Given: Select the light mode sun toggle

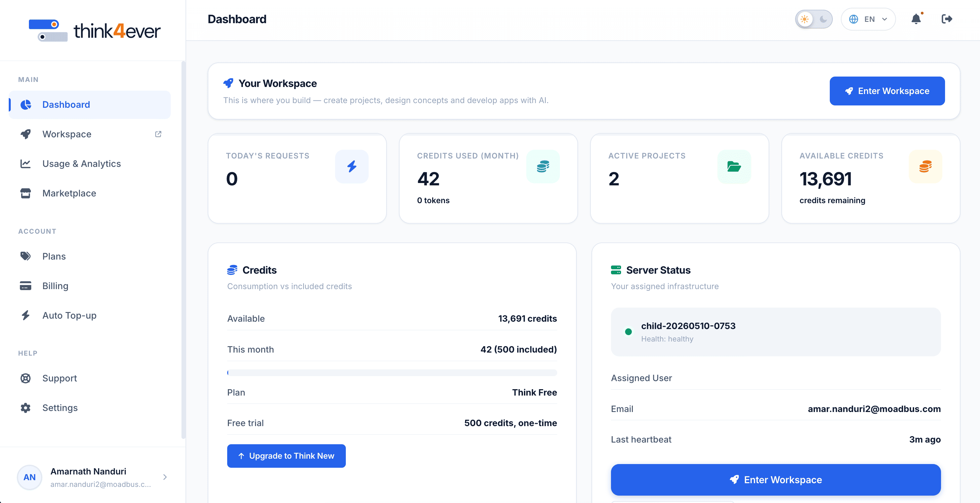Looking at the screenshot, I should pyautogui.click(x=805, y=19).
